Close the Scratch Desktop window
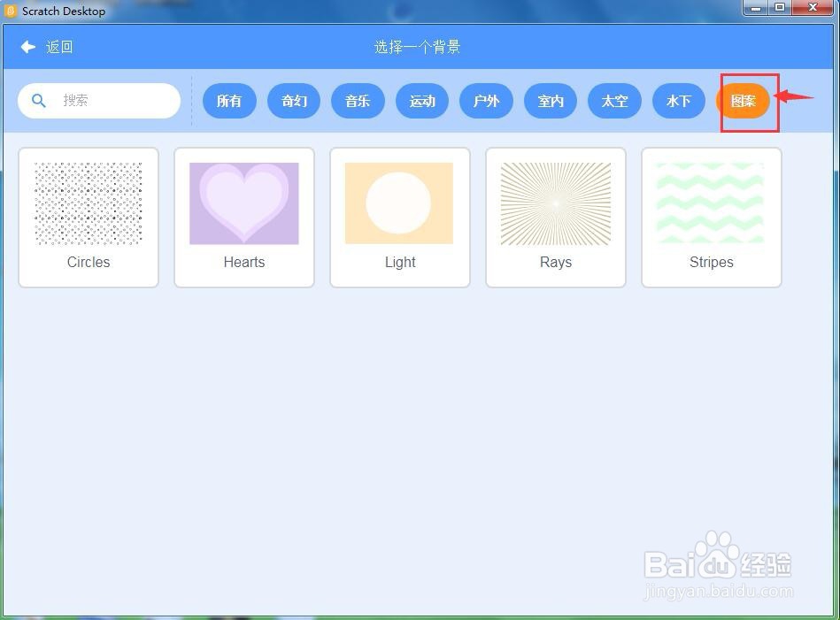This screenshot has height=620, width=840. (x=813, y=7)
